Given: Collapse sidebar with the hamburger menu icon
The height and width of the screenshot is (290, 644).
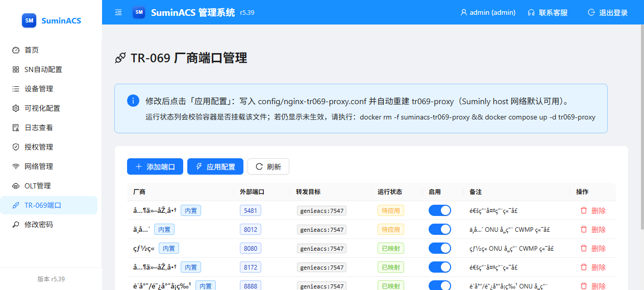Looking at the screenshot, I should tap(118, 12).
